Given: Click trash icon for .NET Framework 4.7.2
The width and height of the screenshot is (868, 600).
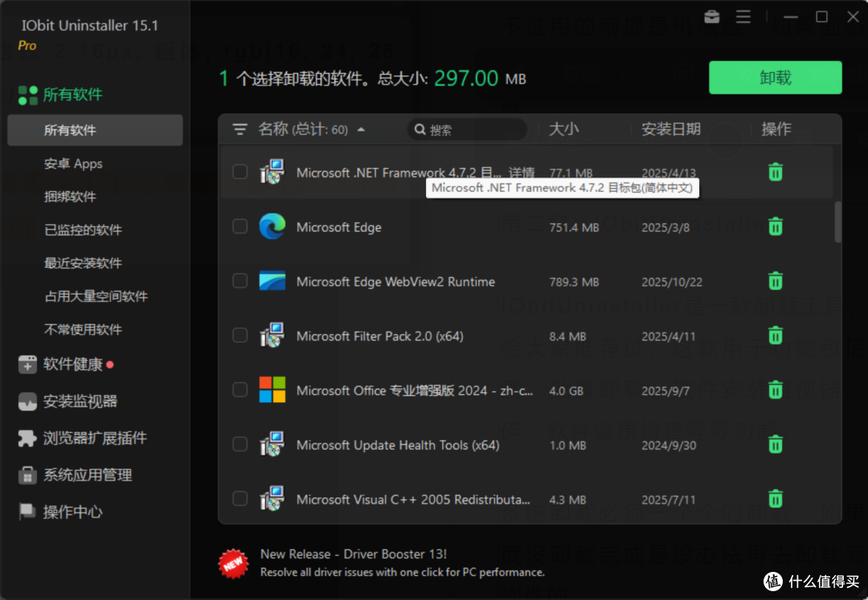Looking at the screenshot, I should pyautogui.click(x=776, y=172).
